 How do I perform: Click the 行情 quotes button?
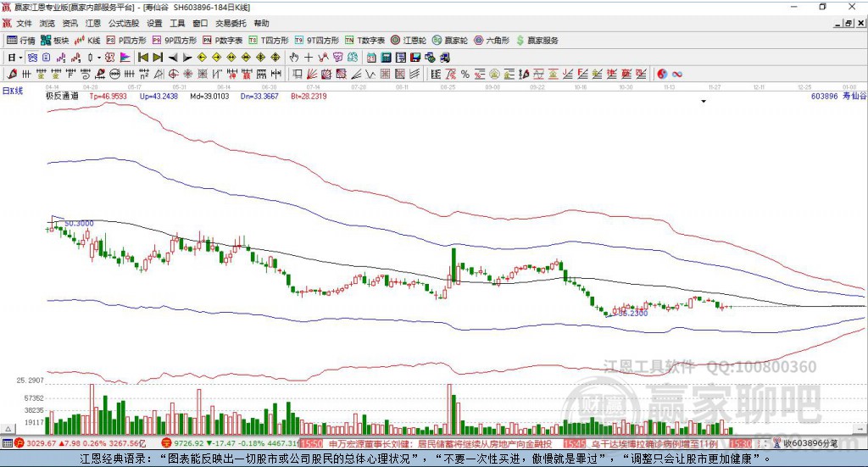[21, 41]
